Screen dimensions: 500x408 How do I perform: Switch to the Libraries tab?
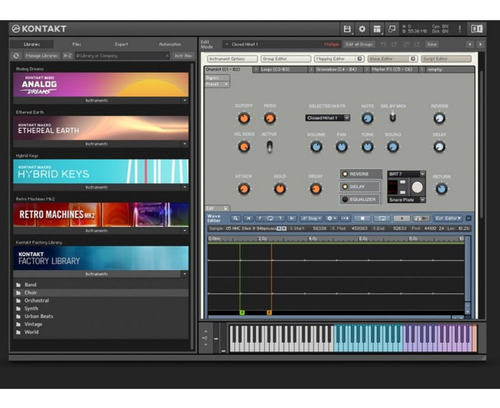point(32,44)
